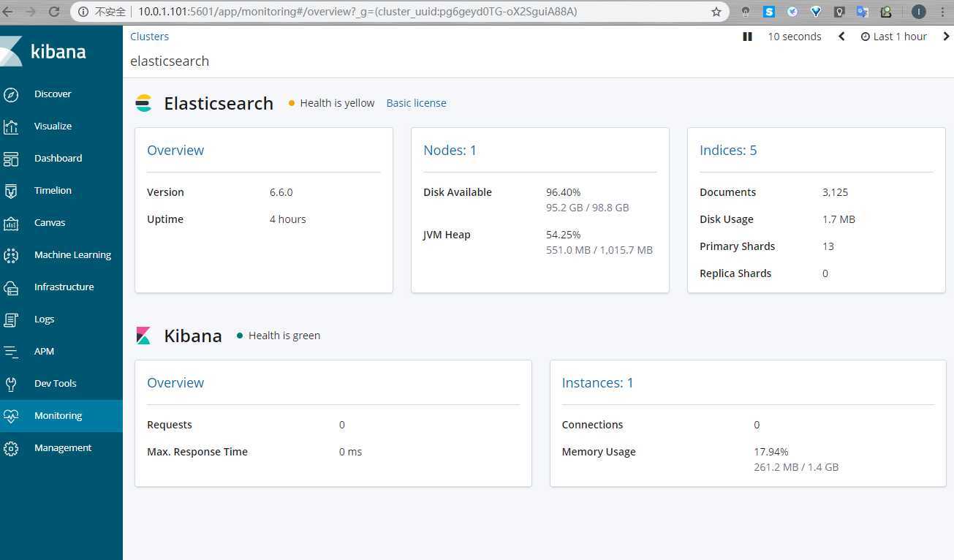Select the Canvas icon in sidebar
This screenshot has width=954, height=560.
[x=11, y=223]
